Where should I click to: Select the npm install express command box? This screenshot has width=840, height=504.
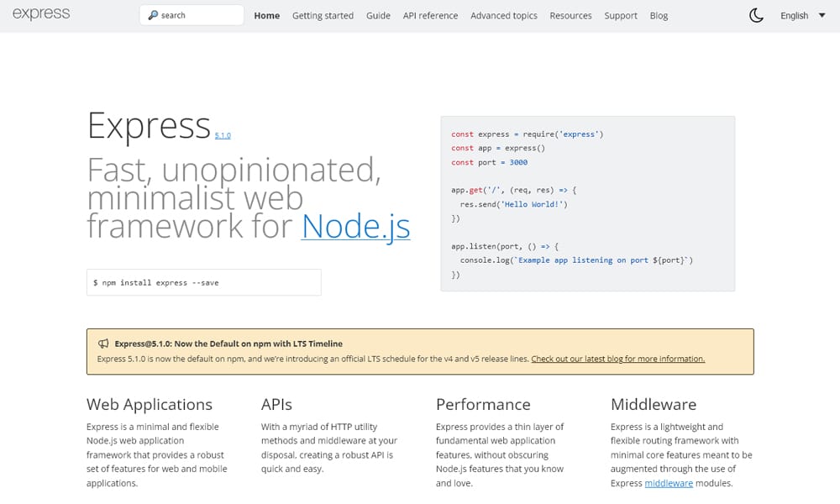click(203, 282)
